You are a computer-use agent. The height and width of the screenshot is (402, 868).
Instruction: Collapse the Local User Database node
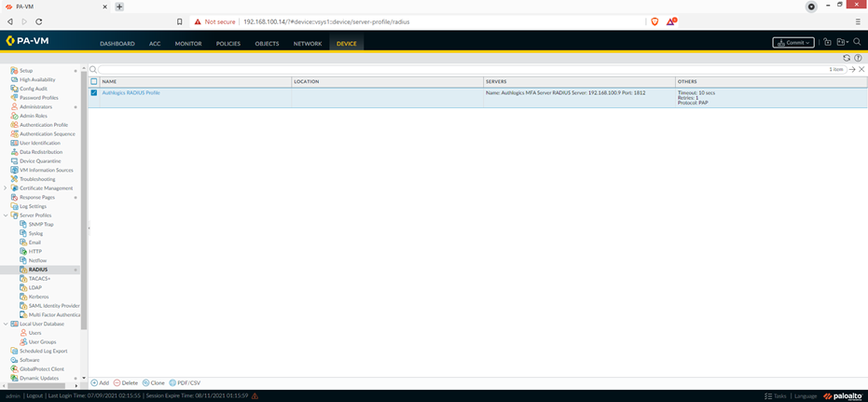coord(6,324)
